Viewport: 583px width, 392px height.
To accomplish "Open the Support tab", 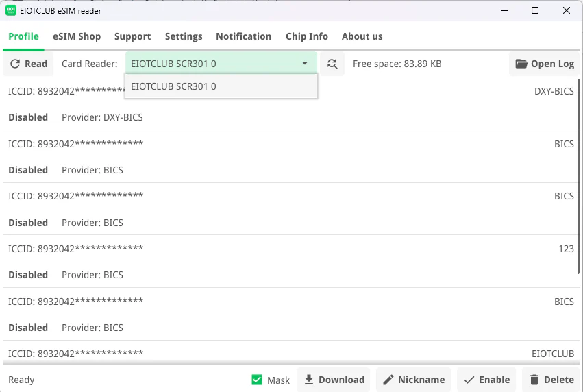I will (133, 36).
